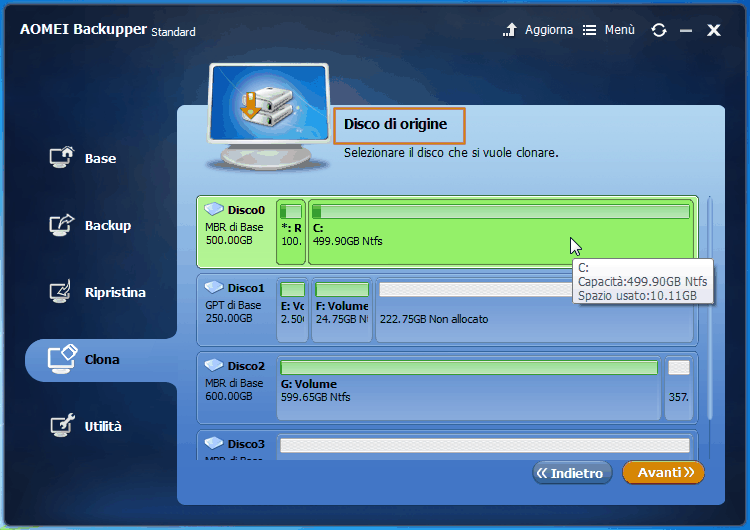The height and width of the screenshot is (530, 750).
Task: Click the disk clone monitor illustration
Action: 268,116
